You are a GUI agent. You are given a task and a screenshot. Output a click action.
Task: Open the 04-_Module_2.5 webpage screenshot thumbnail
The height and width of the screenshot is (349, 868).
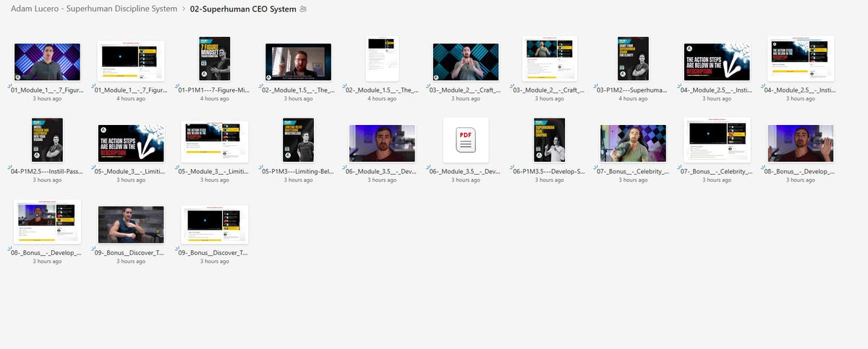point(801,59)
